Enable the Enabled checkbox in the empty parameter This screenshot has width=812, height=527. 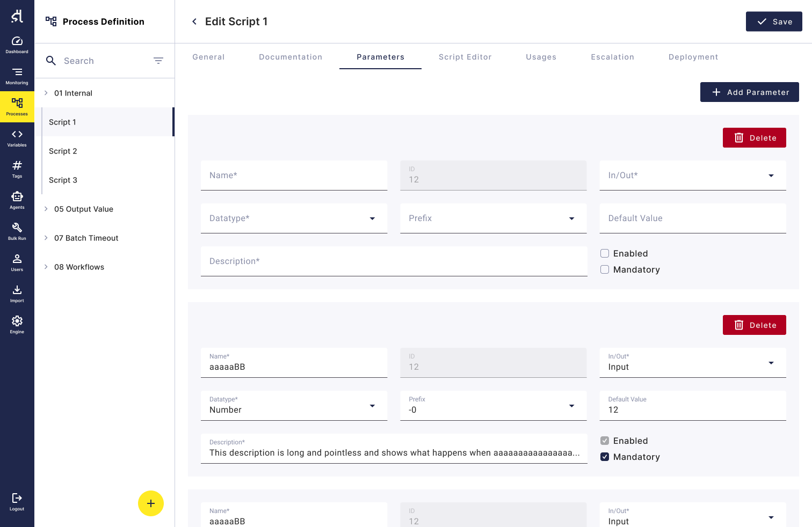[x=605, y=253]
